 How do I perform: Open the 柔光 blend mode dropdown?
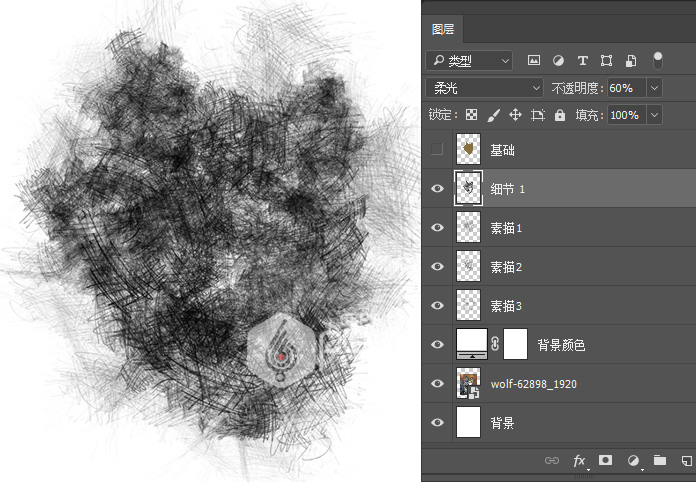(x=484, y=88)
